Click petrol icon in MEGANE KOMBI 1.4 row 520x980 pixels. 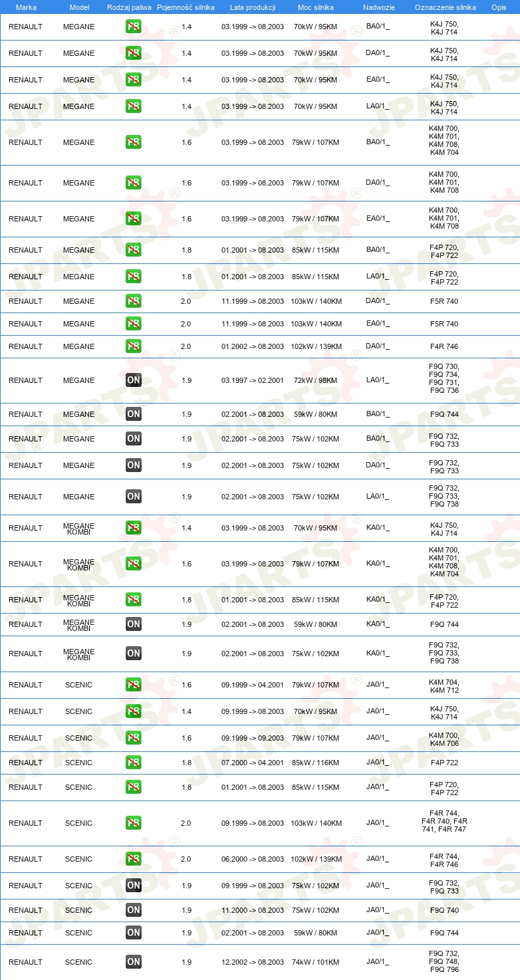pos(134,528)
